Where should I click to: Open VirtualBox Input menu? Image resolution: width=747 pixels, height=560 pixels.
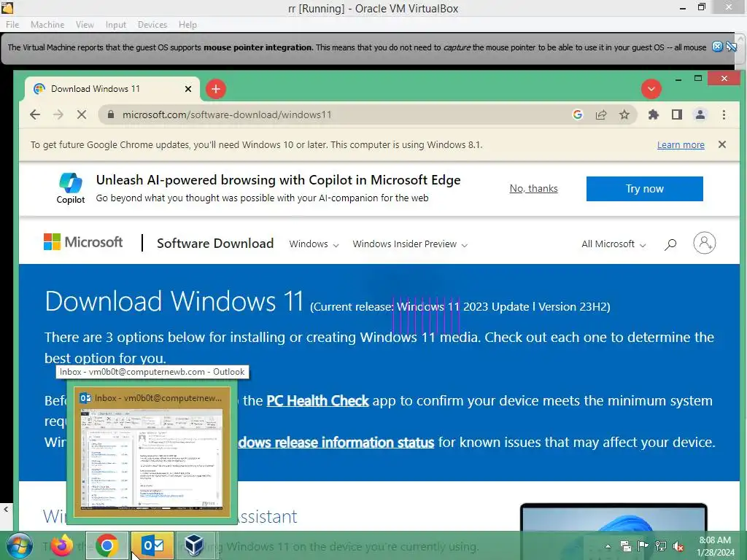(x=116, y=25)
